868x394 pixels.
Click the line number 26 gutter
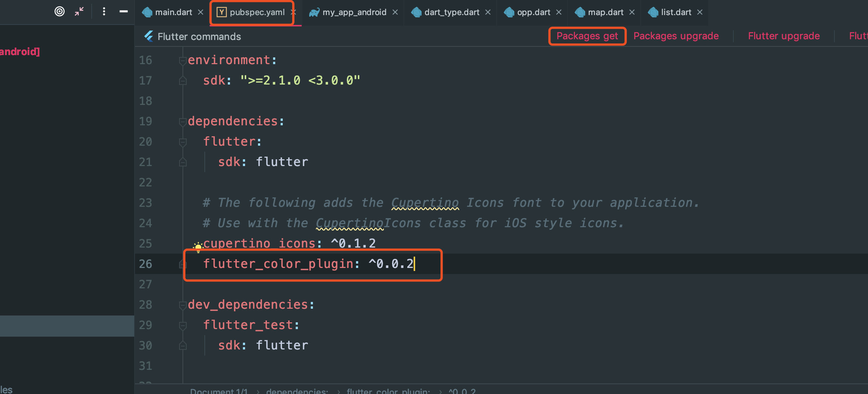(146, 264)
